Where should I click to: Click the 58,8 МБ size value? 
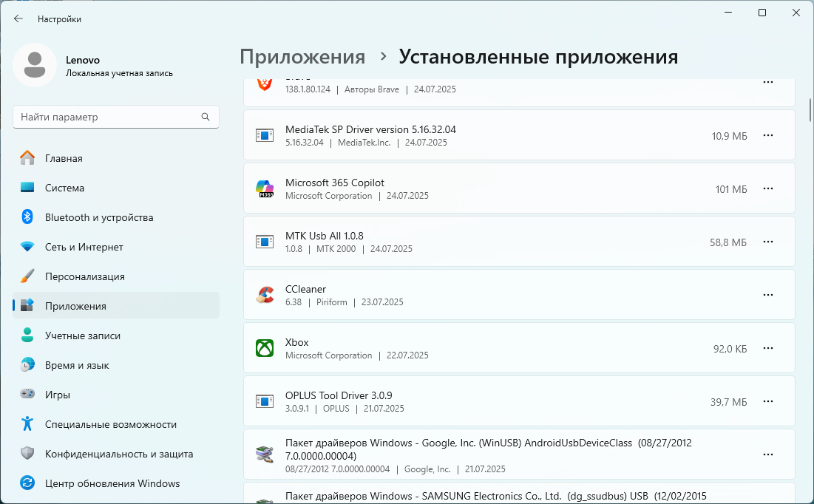727,242
